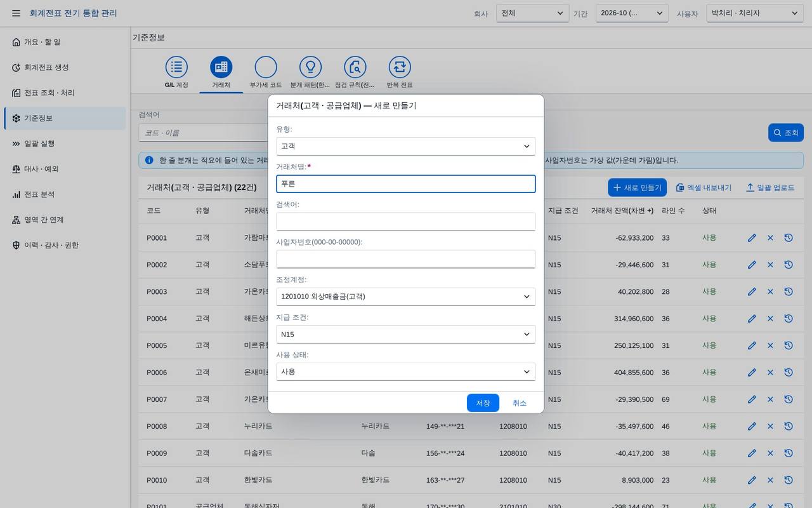Click delete X icon for row P0004

(770, 319)
